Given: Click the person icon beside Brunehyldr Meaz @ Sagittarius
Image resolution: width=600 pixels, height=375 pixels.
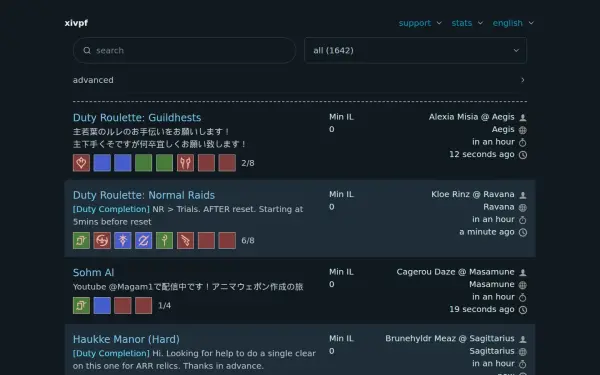Looking at the screenshot, I should coord(523,339).
